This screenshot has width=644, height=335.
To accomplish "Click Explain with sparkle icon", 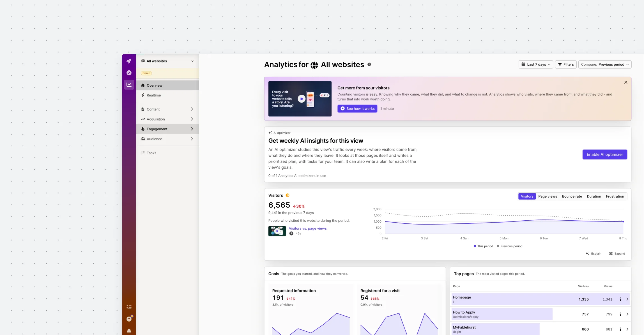I will pyautogui.click(x=594, y=253).
